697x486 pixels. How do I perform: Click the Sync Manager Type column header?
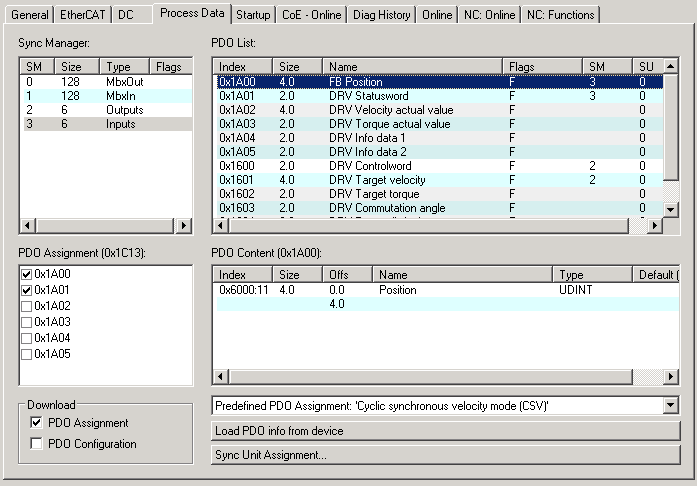coord(124,67)
